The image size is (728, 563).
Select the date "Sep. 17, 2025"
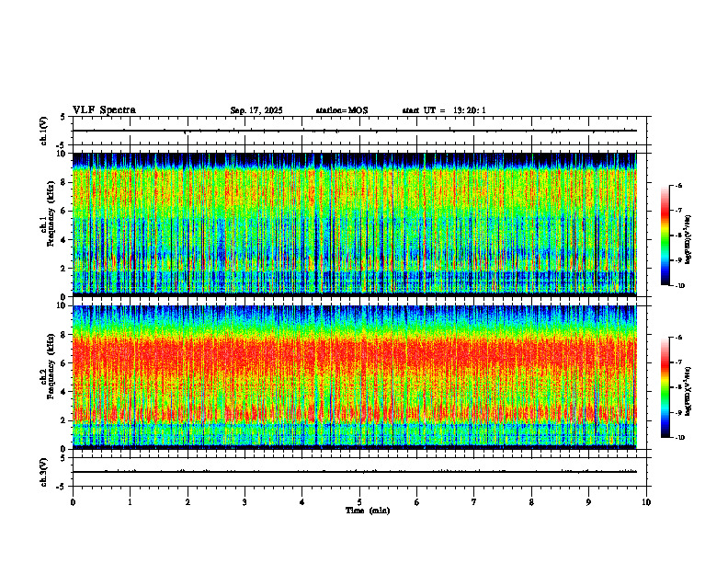pyautogui.click(x=256, y=110)
